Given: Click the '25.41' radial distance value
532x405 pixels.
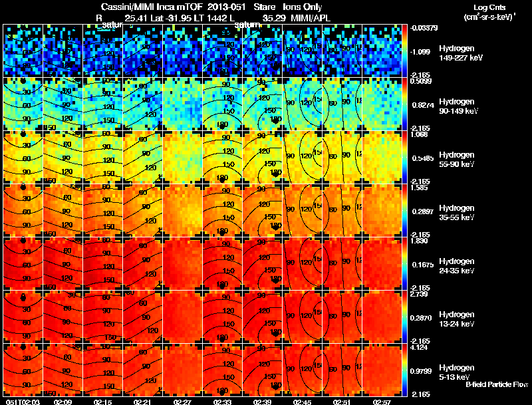Looking at the screenshot, I should pyautogui.click(x=136, y=19).
